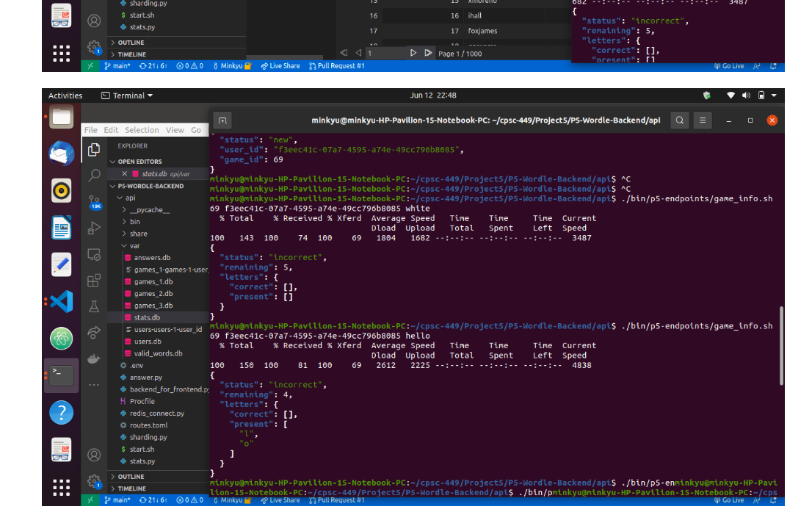Screen dimensions: 812x523
Task: Open the Search view in VS Code
Action: [x=94, y=175]
